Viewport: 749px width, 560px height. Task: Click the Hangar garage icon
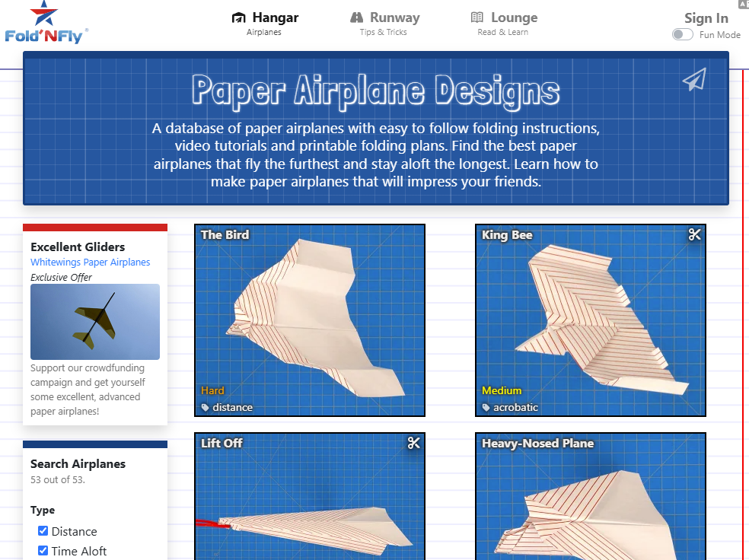pyautogui.click(x=238, y=18)
